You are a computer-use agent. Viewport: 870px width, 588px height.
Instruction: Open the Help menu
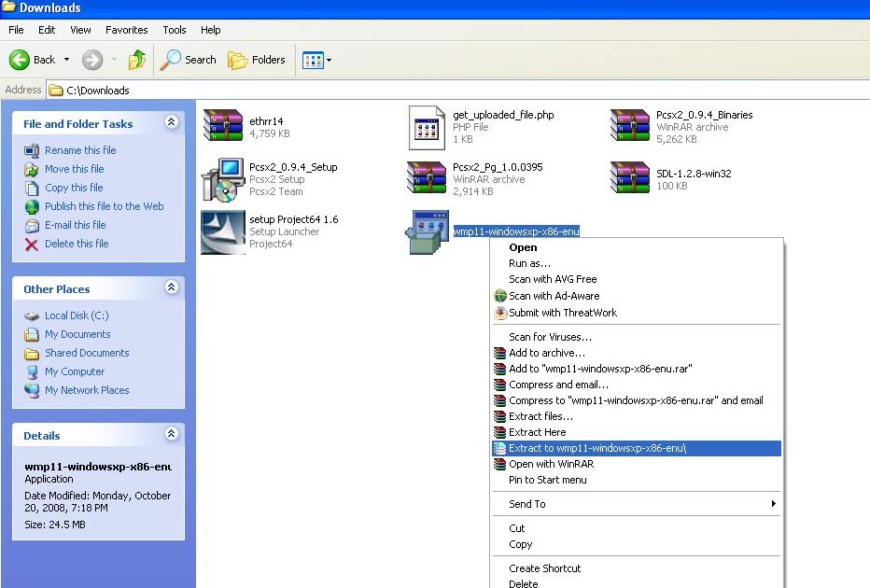(210, 30)
